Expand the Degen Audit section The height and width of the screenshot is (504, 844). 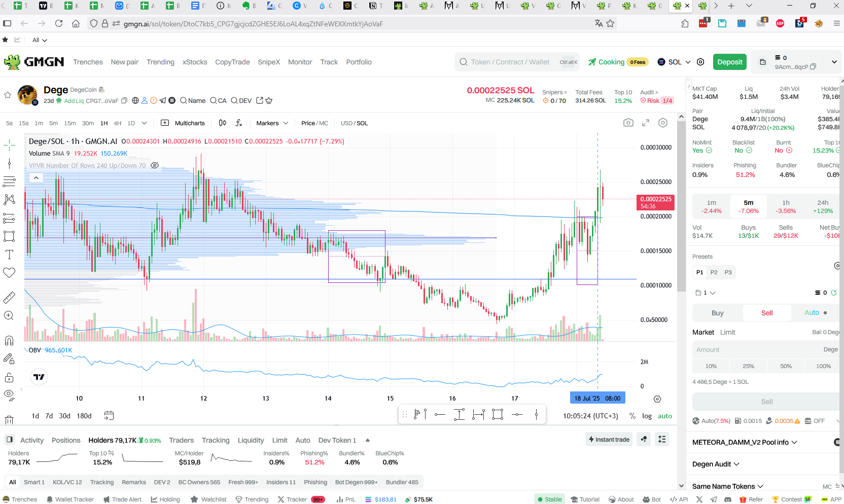pos(716,464)
